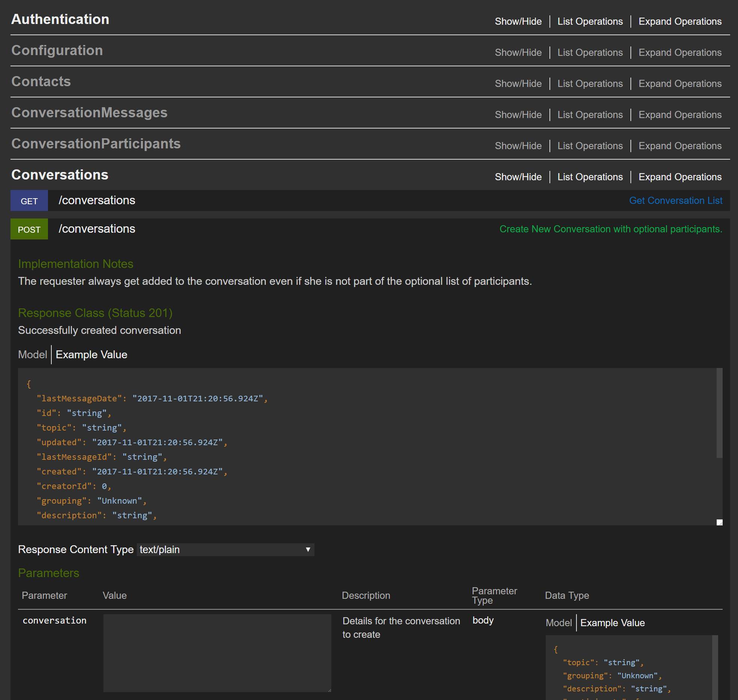Click the parameter example box scrollbar
Image resolution: width=738 pixels, height=700 pixels.
coord(715,668)
